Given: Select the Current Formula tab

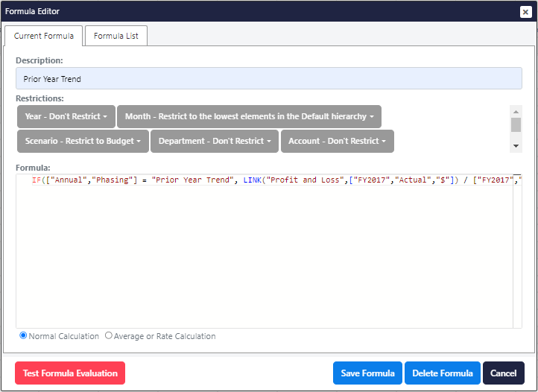Looking at the screenshot, I should [x=44, y=36].
